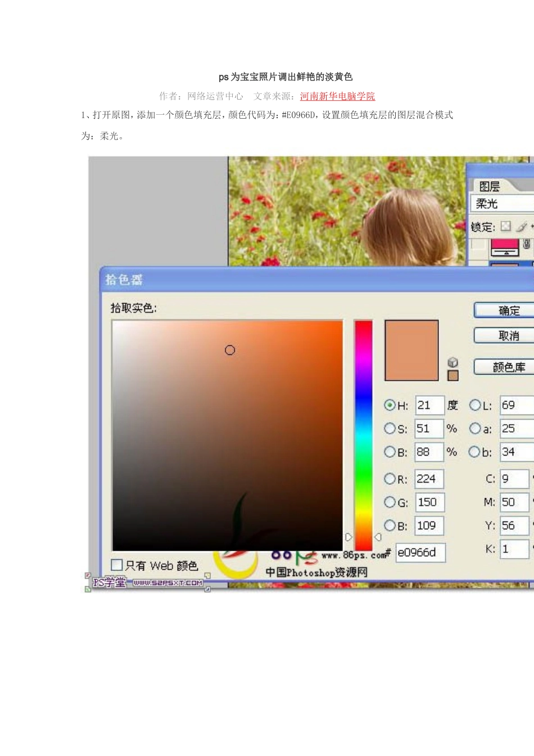Click the rainbow hue slider bar

(363, 435)
